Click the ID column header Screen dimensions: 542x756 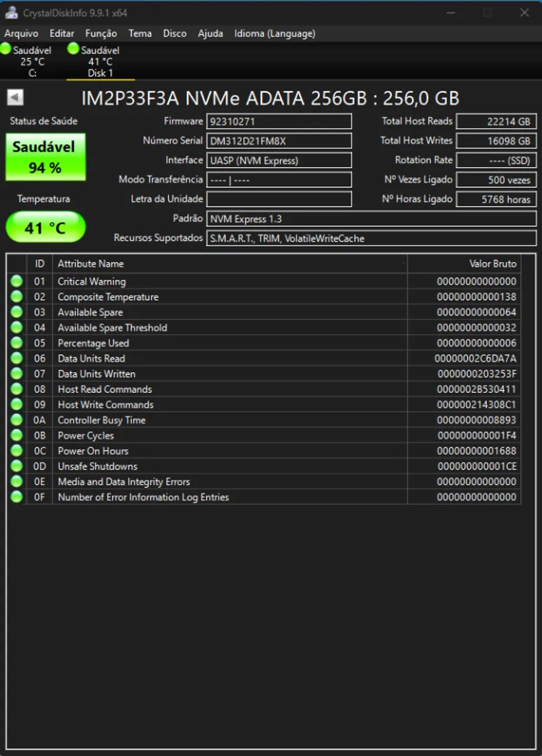[40, 263]
